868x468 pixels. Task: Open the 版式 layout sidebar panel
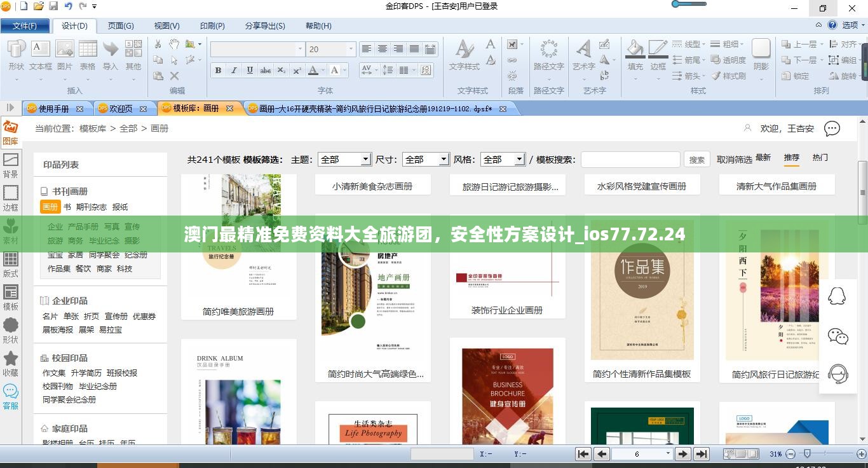pyautogui.click(x=11, y=265)
